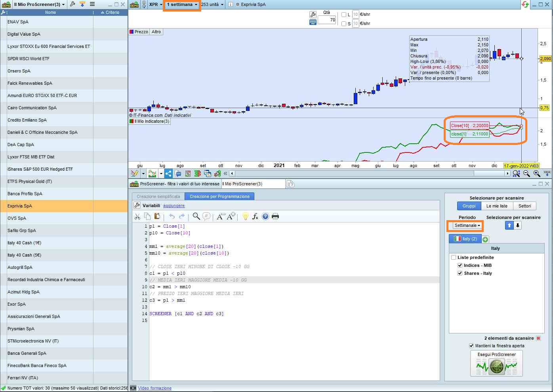Open the Video formazione link
Image resolution: width=553 pixels, height=392 pixels.
coord(154,388)
